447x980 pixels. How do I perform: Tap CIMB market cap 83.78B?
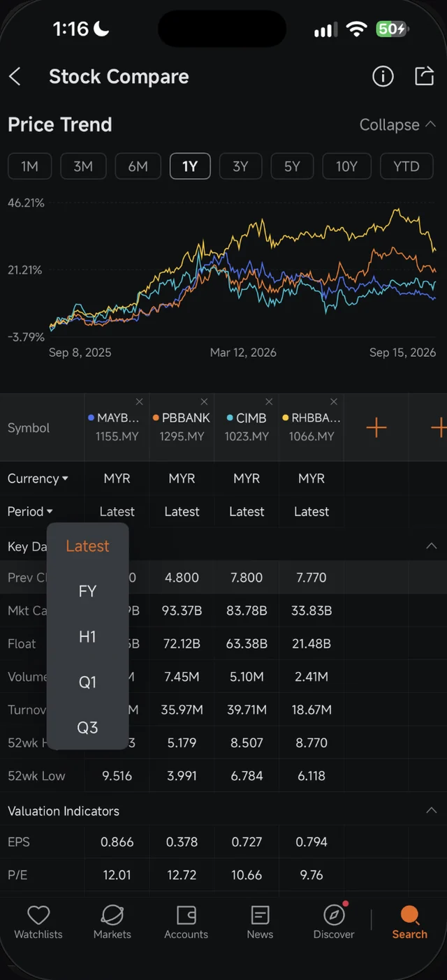coord(247,610)
